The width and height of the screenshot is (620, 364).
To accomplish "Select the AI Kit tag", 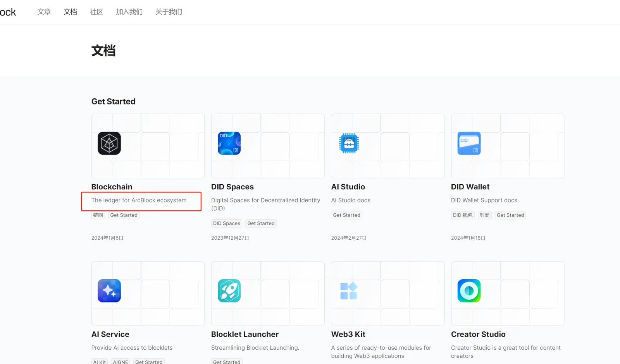I will [x=100, y=362].
